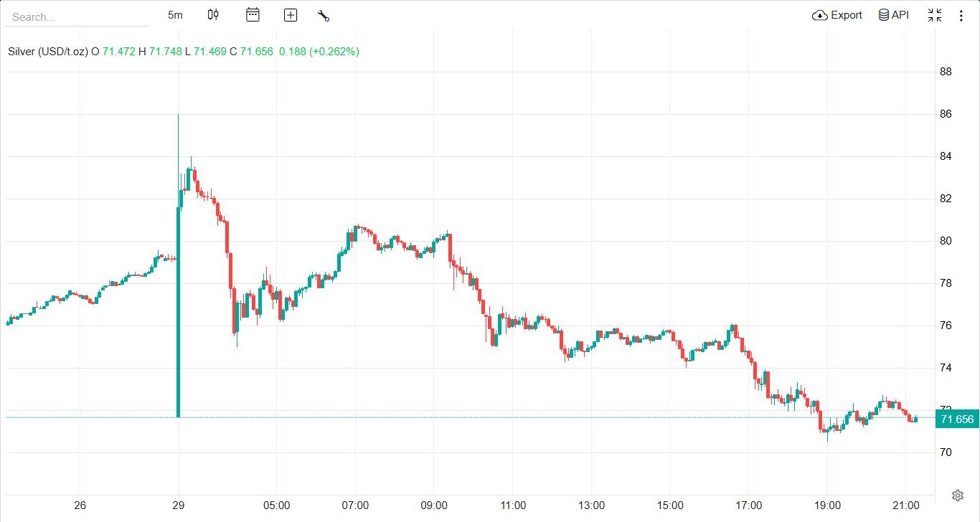Click the 70 label on price axis
Image resolution: width=980 pixels, height=522 pixels.
(946, 452)
